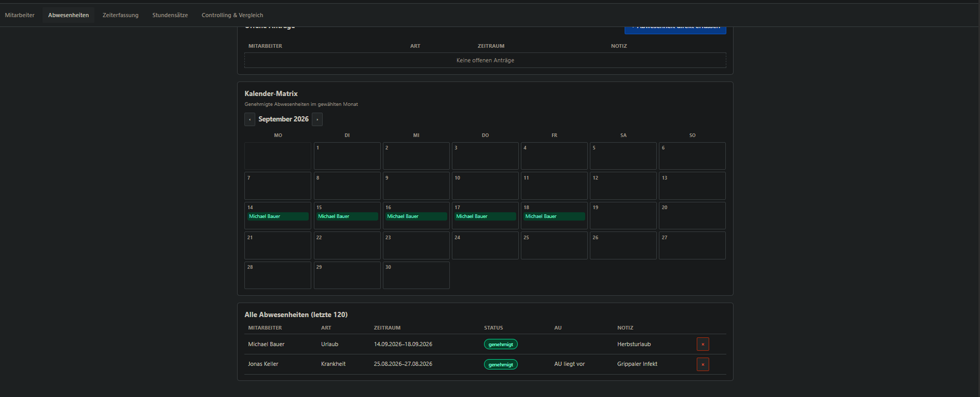Switch to the Zeiterfassung tab

(121, 15)
